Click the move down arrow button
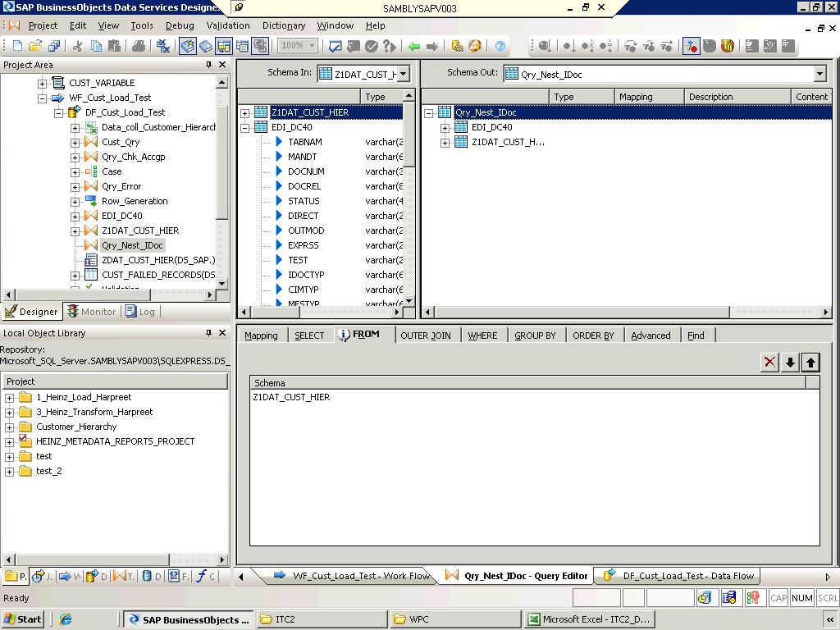The width and height of the screenshot is (840, 630). click(x=790, y=363)
